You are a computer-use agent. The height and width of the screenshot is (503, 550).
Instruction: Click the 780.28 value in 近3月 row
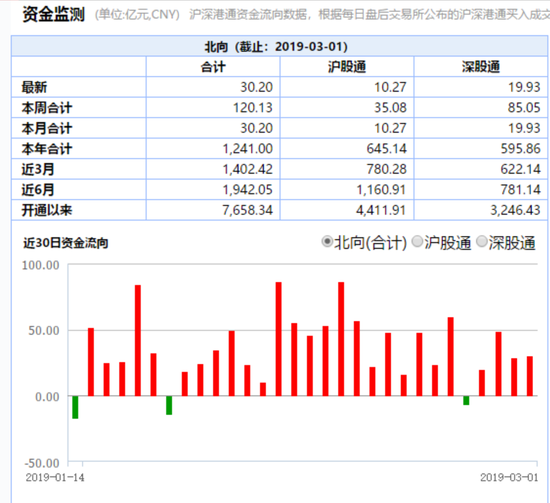pyautogui.click(x=387, y=169)
